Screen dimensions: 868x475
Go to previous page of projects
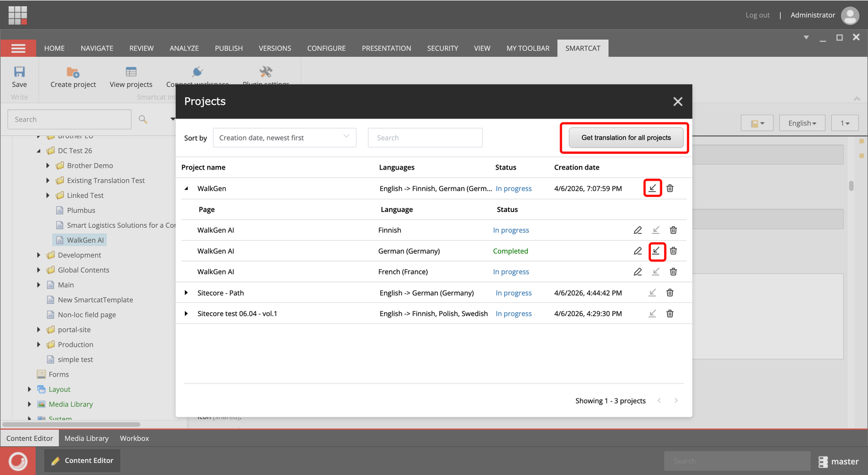tap(659, 401)
